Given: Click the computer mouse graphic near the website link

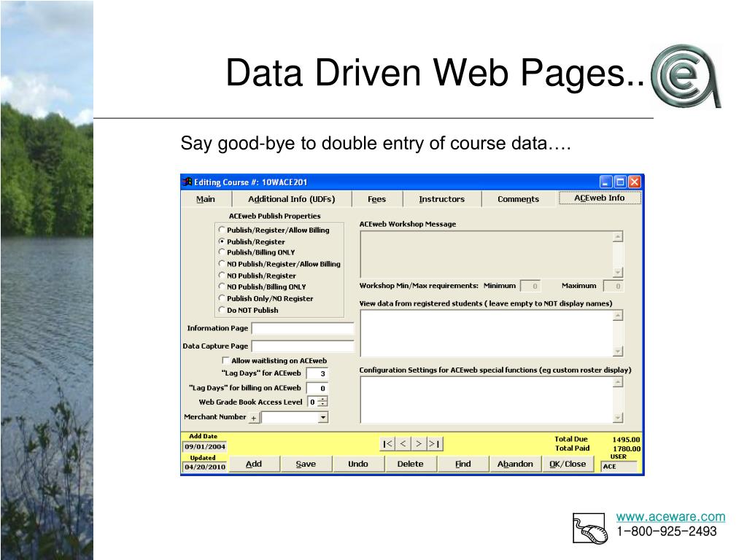Looking at the screenshot, I should [589, 528].
